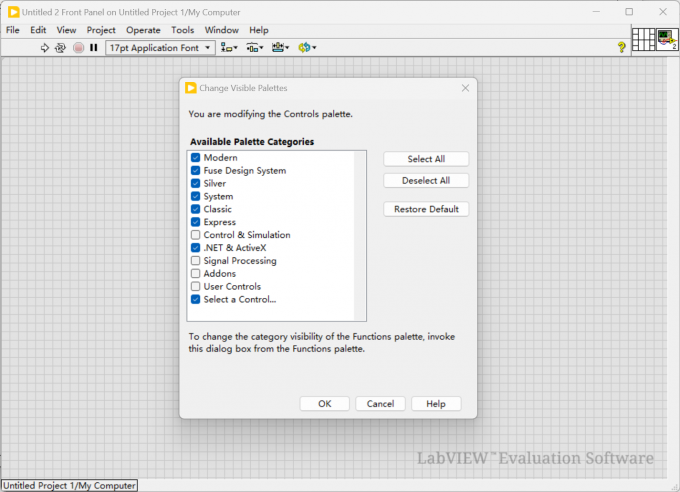The image size is (680, 492).
Task: Open the Help menu
Action: pos(259,30)
